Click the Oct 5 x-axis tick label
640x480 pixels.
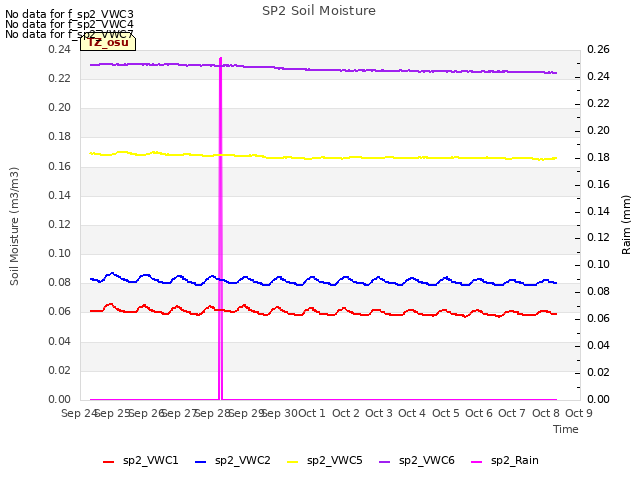(446, 413)
